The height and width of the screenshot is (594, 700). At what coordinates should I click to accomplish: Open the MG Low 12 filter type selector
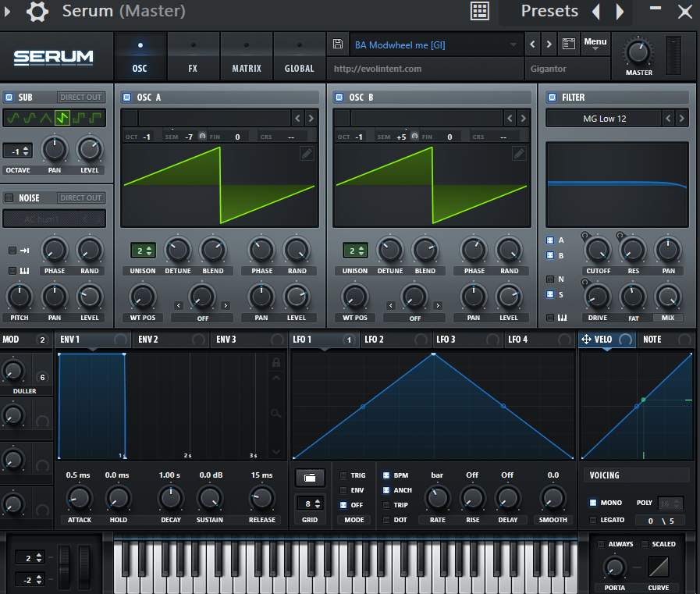[x=604, y=119]
